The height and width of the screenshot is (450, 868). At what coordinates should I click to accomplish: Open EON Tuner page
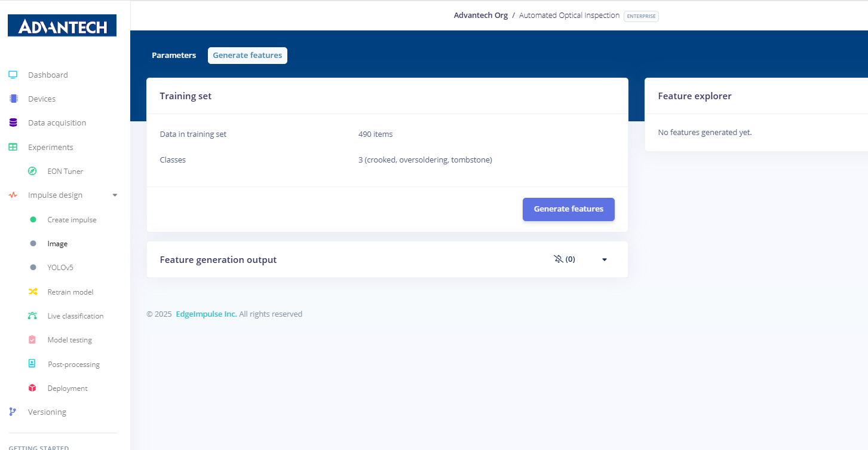coord(65,171)
